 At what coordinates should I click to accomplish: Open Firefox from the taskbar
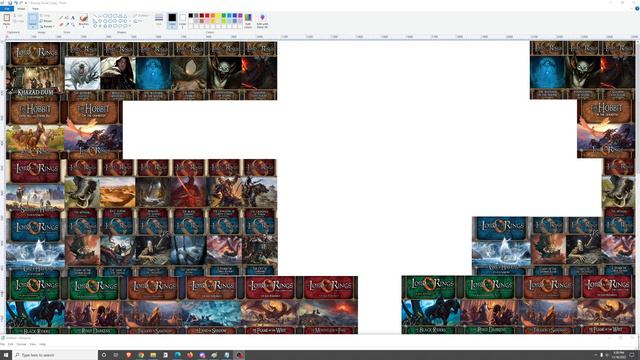coord(190,355)
